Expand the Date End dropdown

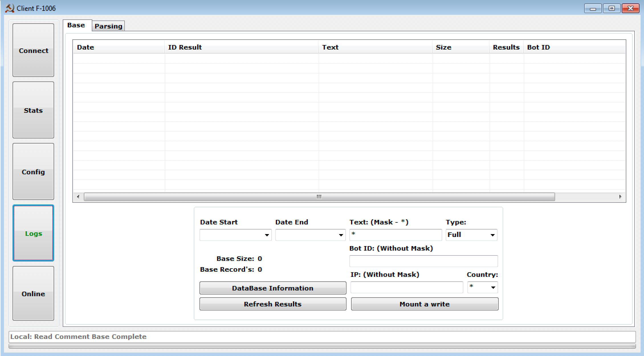point(341,235)
